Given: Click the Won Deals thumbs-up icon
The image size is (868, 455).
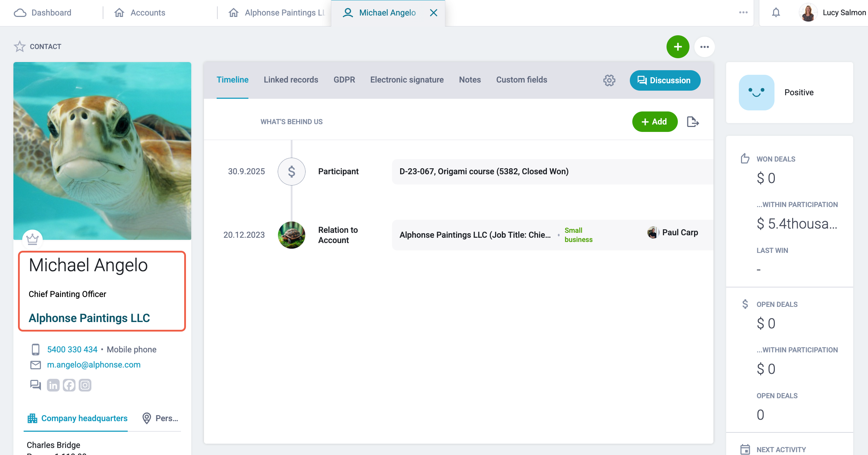Looking at the screenshot, I should [x=745, y=158].
